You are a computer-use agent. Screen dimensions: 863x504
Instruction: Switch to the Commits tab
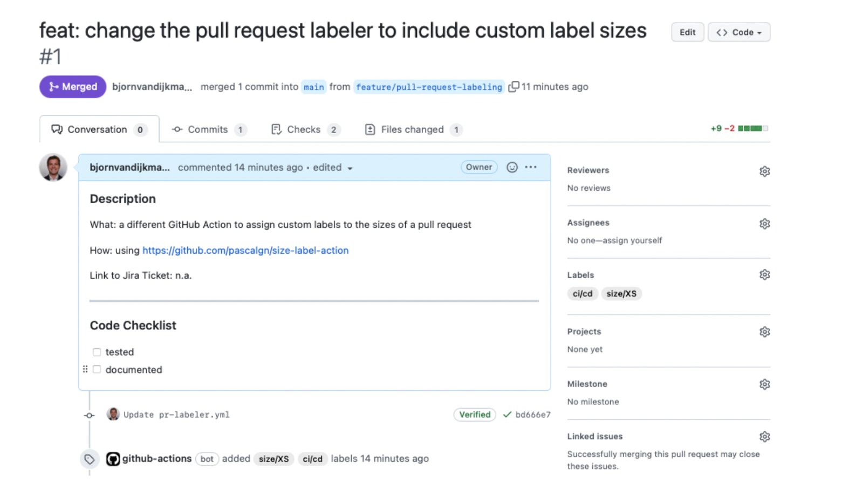click(x=208, y=129)
